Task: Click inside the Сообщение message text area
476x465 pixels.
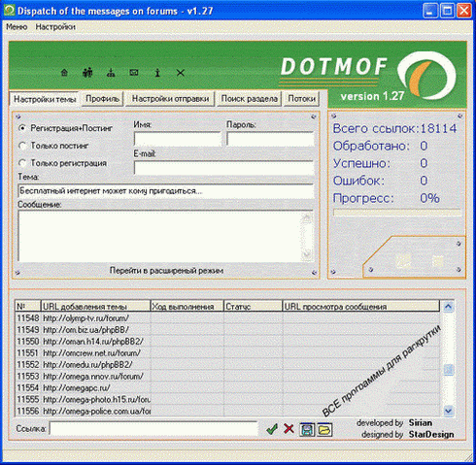Action: tap(159, 236)
